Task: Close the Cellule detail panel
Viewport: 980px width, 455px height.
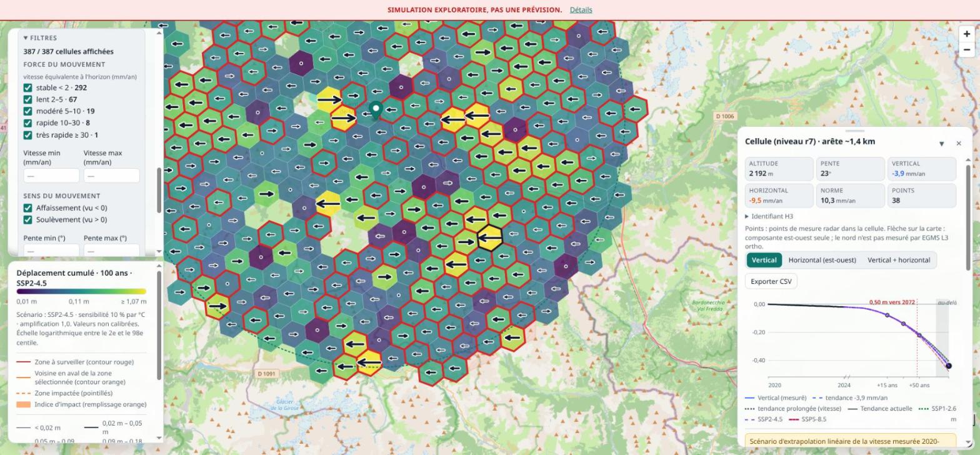Action: click(959, 144)
